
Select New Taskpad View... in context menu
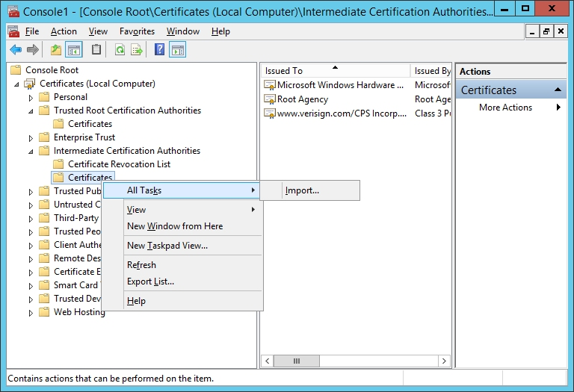click(x=167, y=246)
